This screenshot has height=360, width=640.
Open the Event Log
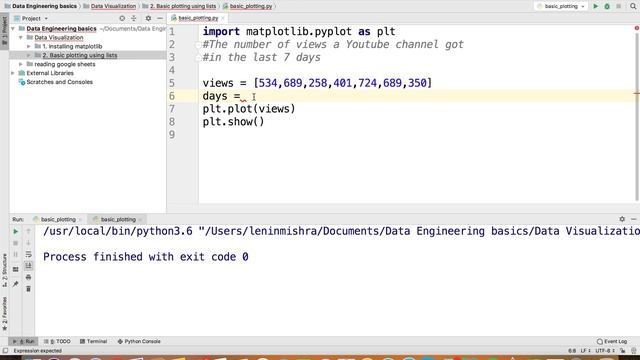[x=611, y=341]
